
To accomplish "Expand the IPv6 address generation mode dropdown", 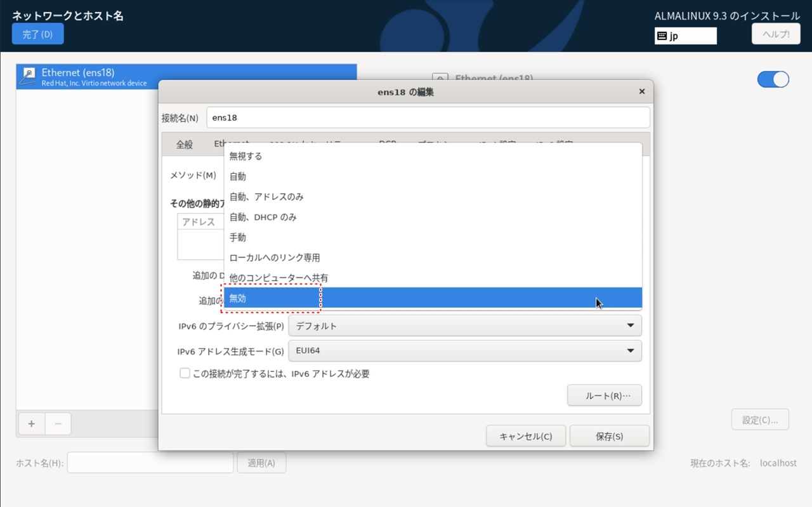I will [464, 351].
